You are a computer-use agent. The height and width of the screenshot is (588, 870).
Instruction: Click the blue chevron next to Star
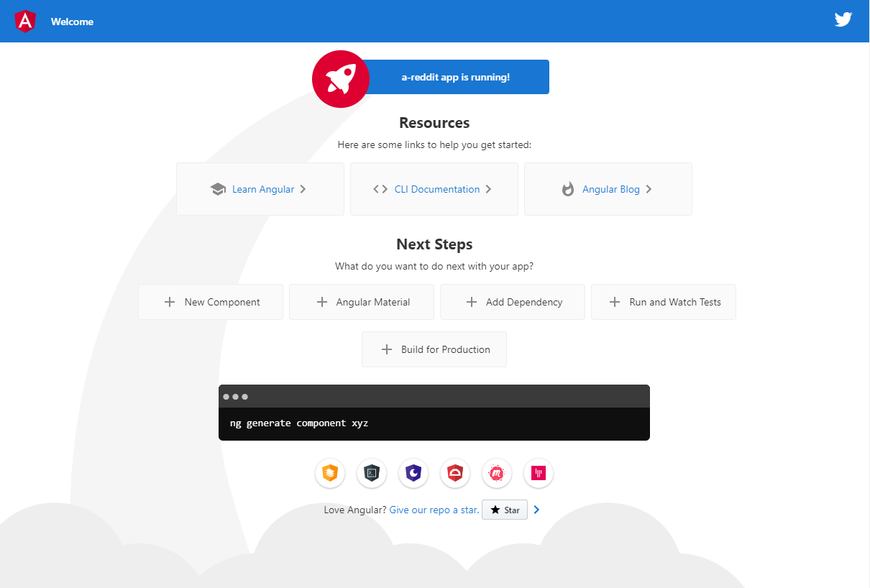point(536,510)
